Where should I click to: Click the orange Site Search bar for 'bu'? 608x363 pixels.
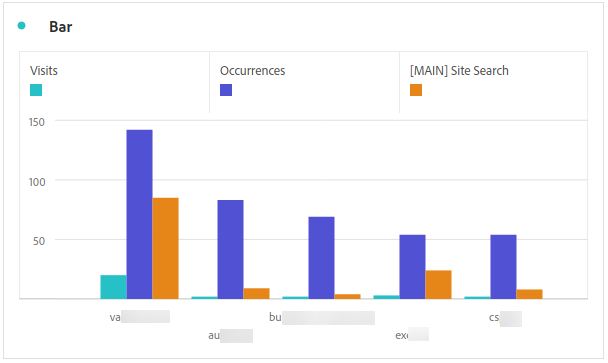coord(347,296)
